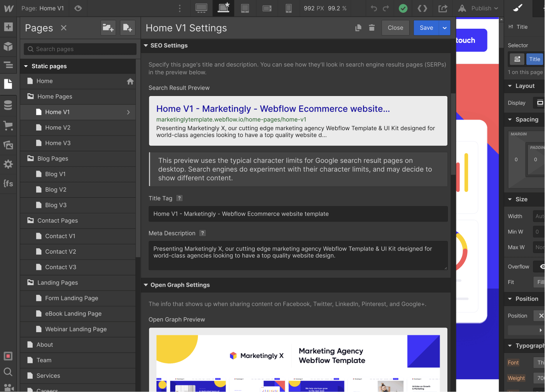Select the Home page row
Viewport: 545px width, 392px height.
click(78, 81)
